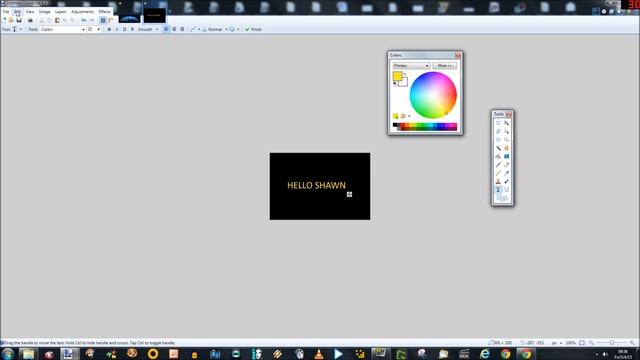Toggle underline text formatting
The height and width of the screenshot is (360, 640).
[x=124, y=29]
